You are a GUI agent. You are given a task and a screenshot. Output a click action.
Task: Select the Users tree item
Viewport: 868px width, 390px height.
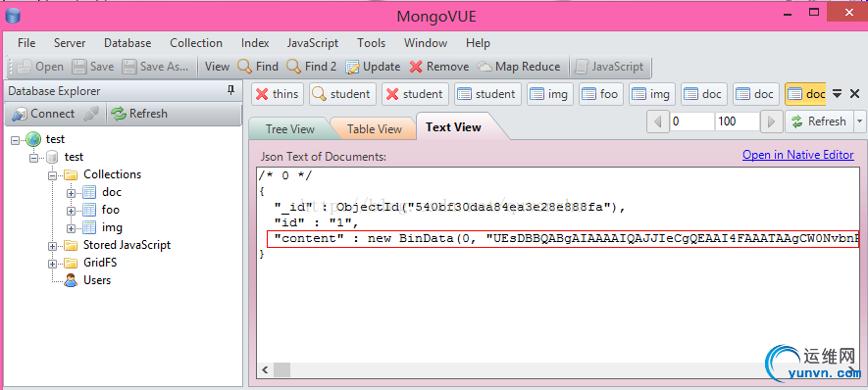pyautogui.click(x=97, y=280)
